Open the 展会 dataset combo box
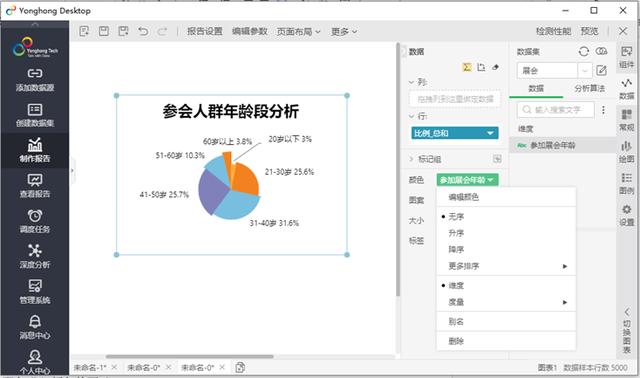The width and height of the screenshot is (640, 378). [554, 70]
